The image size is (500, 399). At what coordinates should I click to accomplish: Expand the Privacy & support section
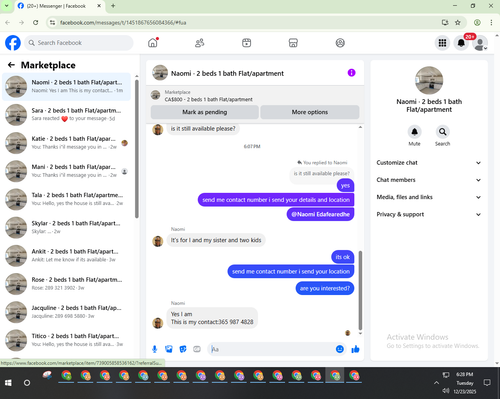pos(429,214)
